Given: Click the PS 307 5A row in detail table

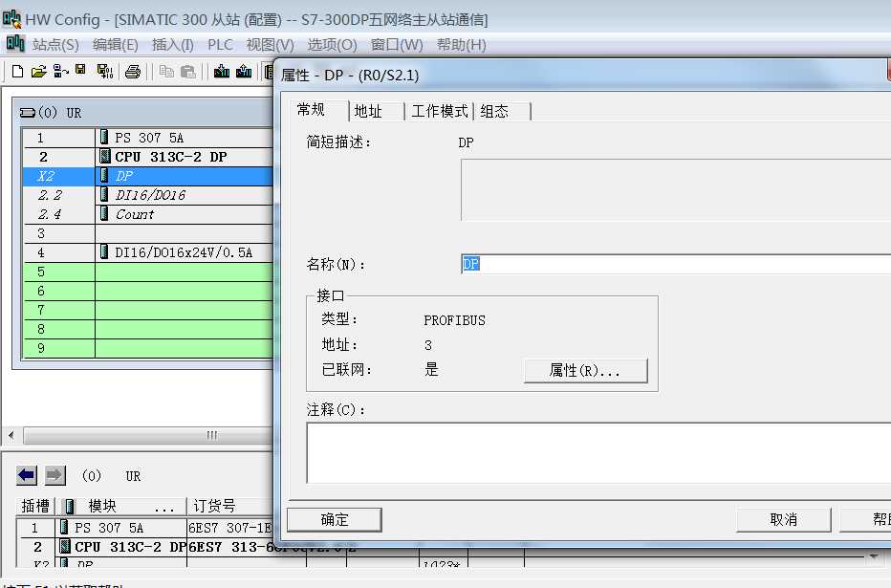Looking at the screenshot, I should pyautogui.click(x=145, y=528).
